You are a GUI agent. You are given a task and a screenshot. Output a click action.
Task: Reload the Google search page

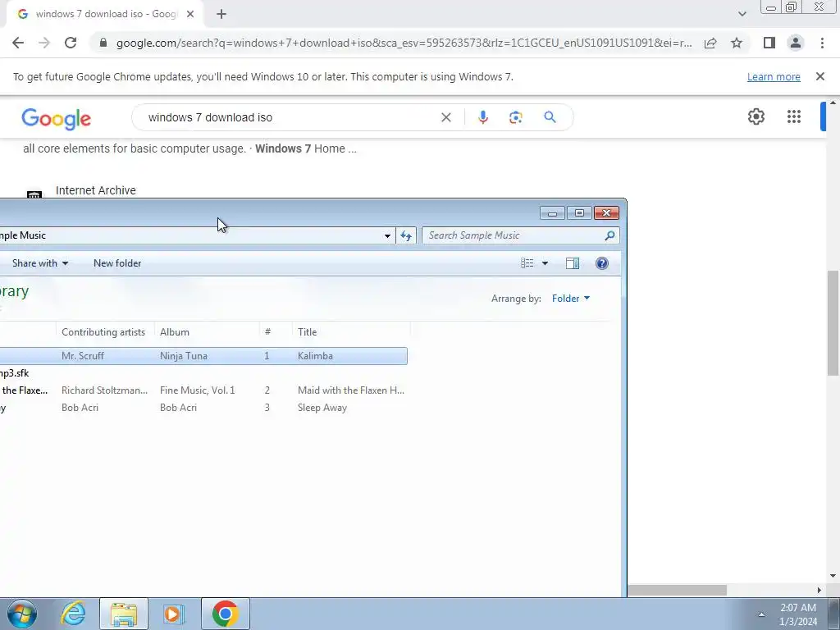71,43
